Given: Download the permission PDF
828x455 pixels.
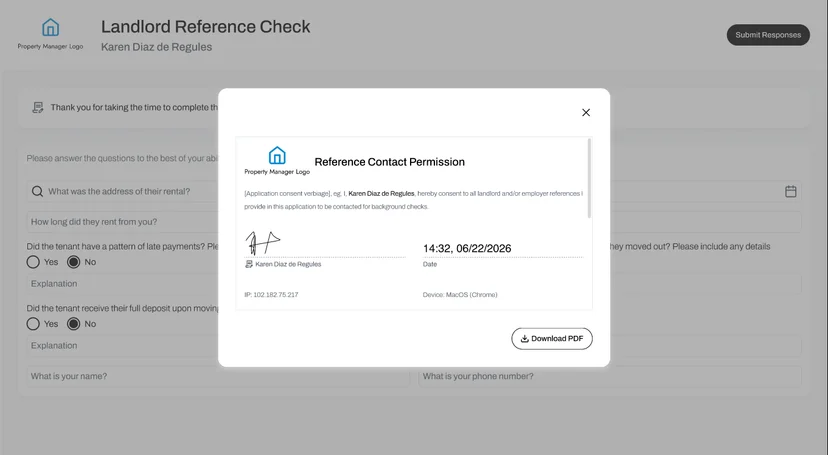Looking at the screenshot, I should 552,338.
